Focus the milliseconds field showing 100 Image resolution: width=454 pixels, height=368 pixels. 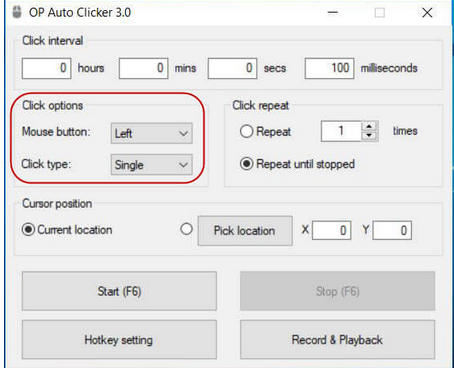click(x=329, y=68)
